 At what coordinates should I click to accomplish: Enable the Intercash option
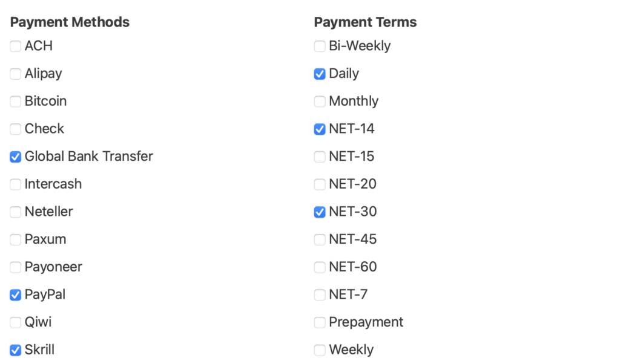click(x=16, y=184)
